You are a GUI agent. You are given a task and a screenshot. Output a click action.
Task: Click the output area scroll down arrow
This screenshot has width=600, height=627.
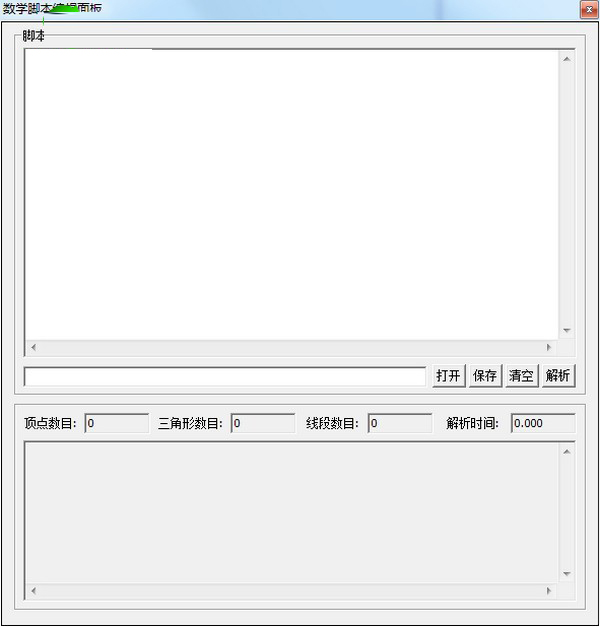point(567,574)
